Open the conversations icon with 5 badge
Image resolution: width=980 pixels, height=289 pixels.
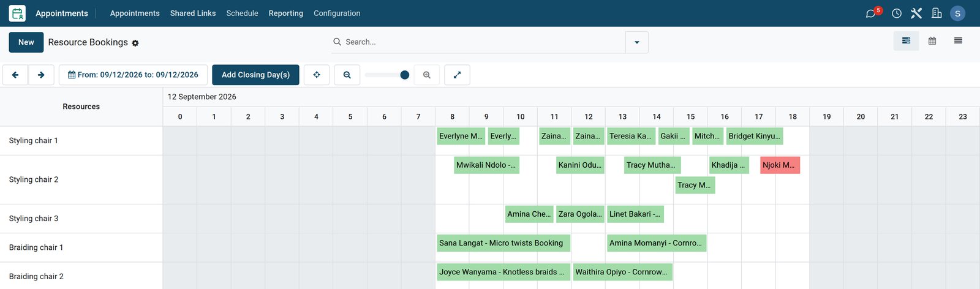tap(872, 13)
